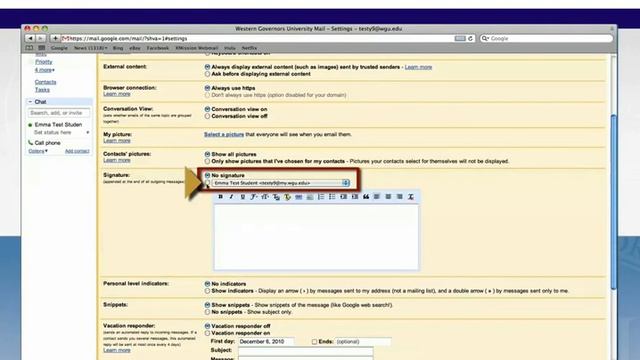Apply underline in signature editor

[x=242, y=197]
